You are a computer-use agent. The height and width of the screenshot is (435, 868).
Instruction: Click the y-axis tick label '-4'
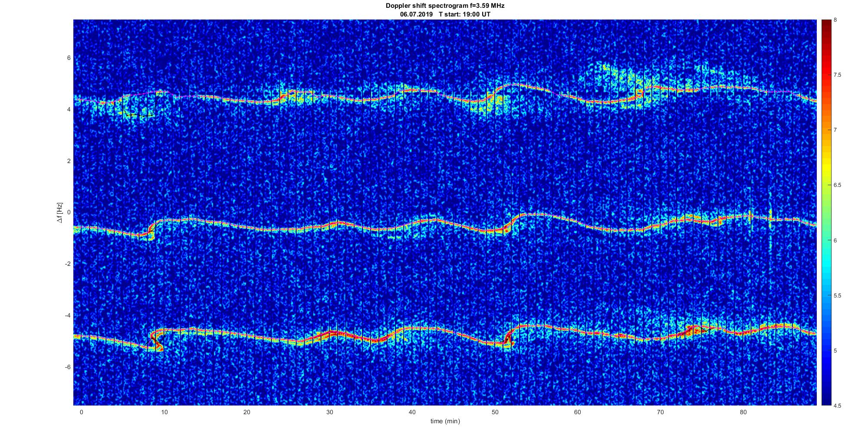click(68, 316)
